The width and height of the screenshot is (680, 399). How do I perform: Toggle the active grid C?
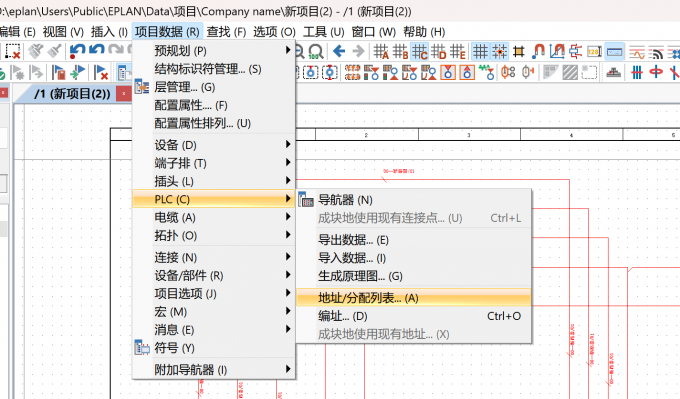pyautogui.click(x=419, y=52)
